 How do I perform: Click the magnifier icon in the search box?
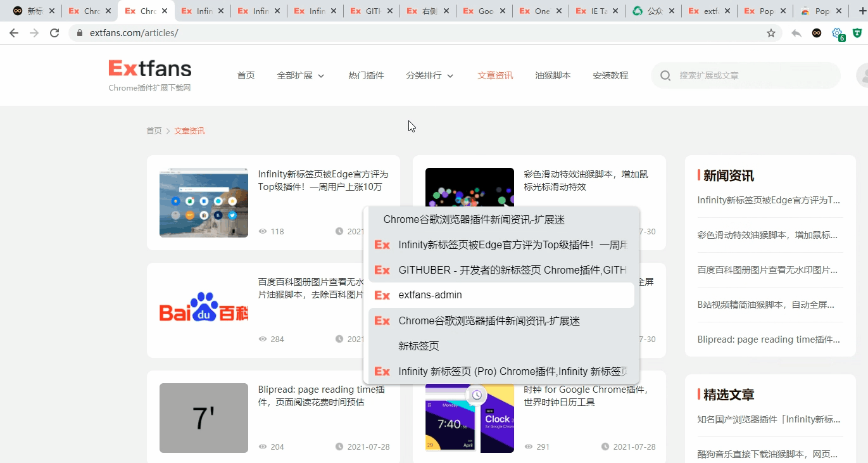pos(665,76)
